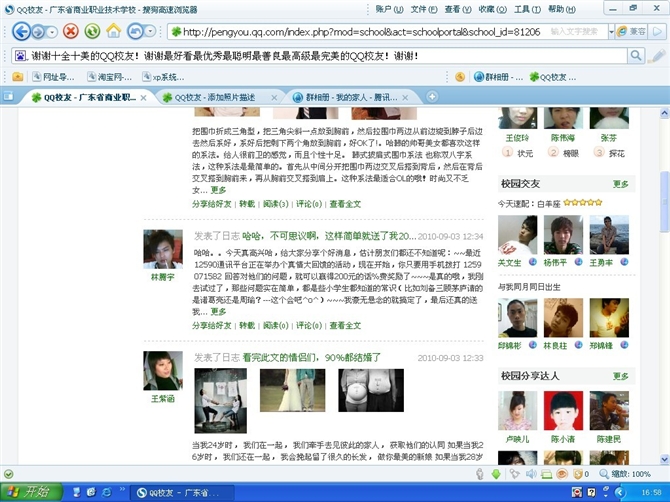670x502 pixels.
Task: Expand dropdown next to undo-close icon
Action: tap(150, 31)
